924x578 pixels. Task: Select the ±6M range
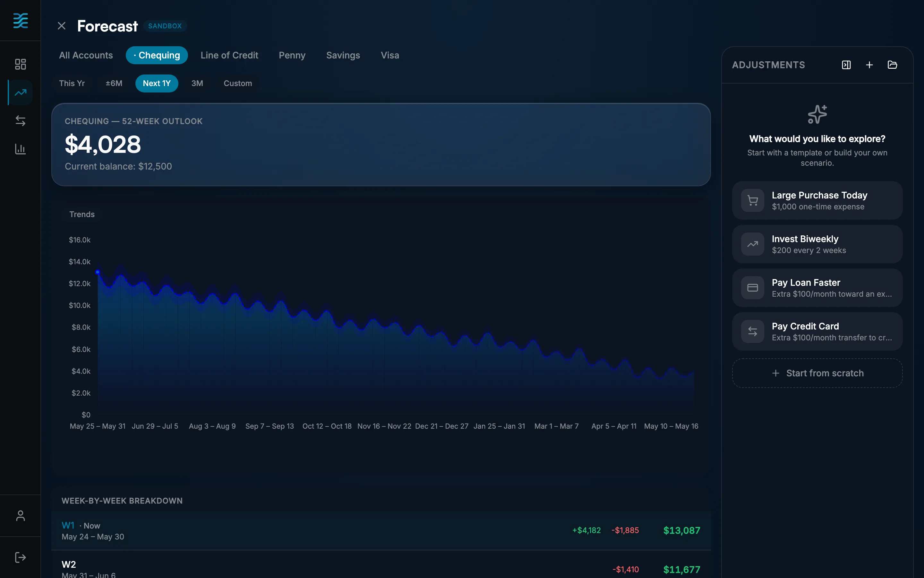114,83
